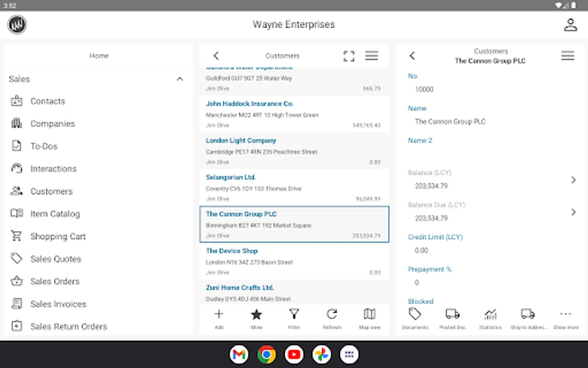The height and width of the screenshot is (368, 588).
Task: Select The Cannon Group PLC row
Action: [294, 224]
